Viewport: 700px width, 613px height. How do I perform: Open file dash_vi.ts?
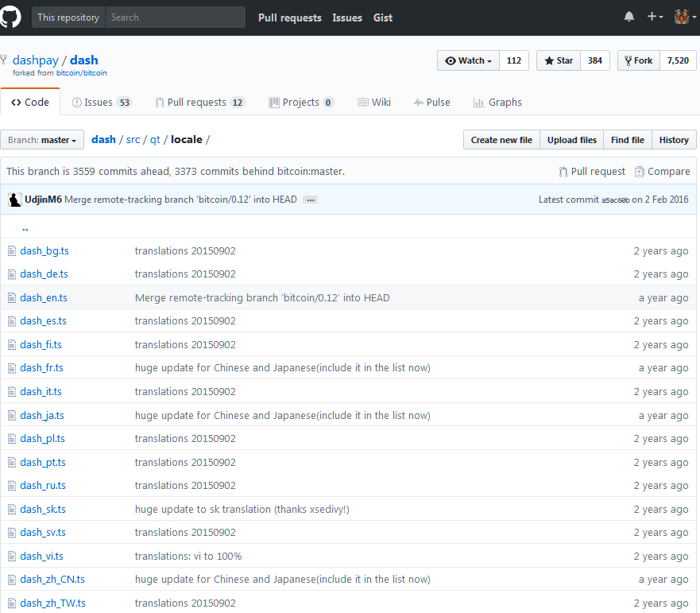click(42, 556)
